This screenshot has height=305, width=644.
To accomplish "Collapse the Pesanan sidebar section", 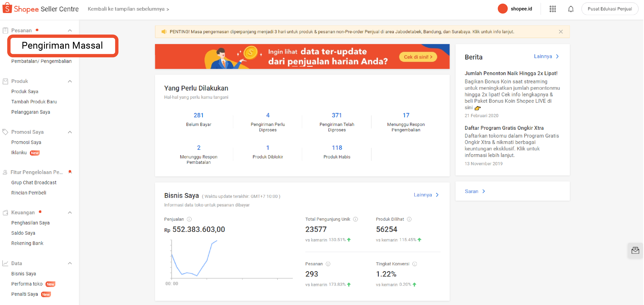I will click(70, 30).
